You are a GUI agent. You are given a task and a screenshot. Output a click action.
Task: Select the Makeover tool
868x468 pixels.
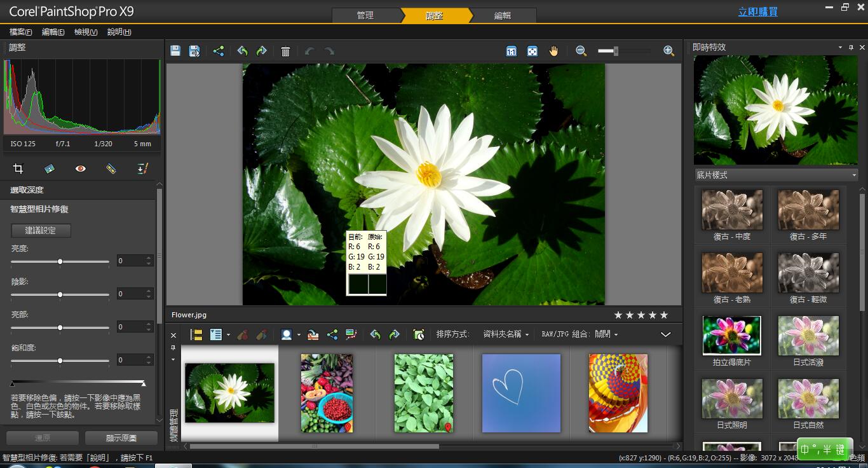(x=111, y=169)
